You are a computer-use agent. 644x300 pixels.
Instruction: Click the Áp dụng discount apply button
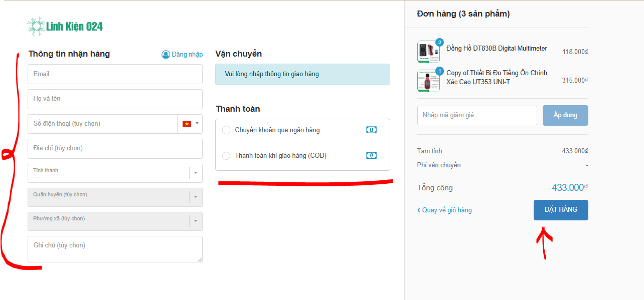(565, 115)
